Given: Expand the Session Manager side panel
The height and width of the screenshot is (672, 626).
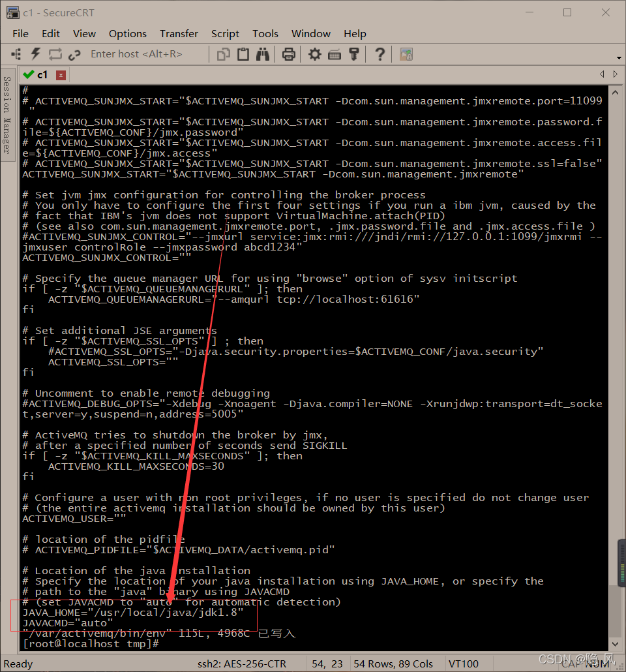Looking at the screenshot, I should [x=7, y=115].
